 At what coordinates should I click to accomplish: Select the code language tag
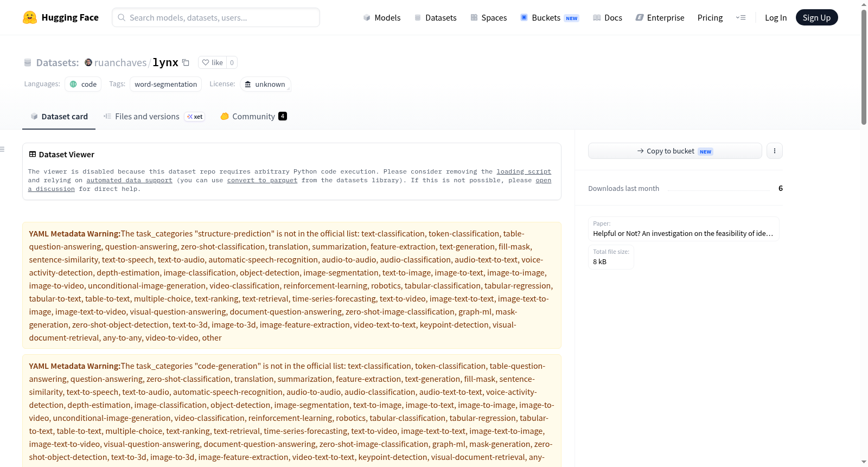[83, 84]
